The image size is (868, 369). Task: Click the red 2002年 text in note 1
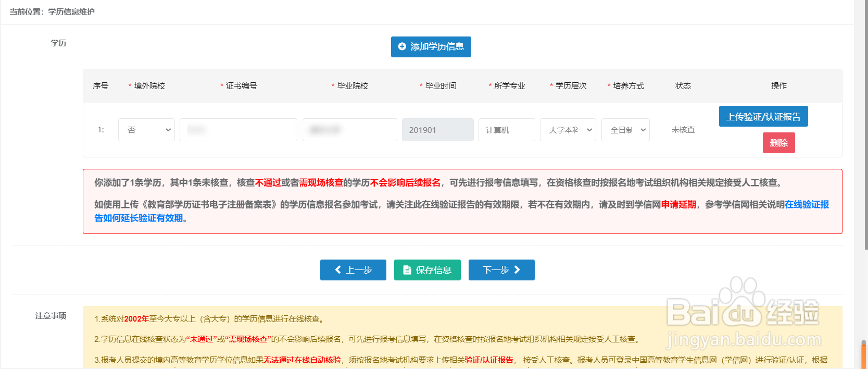[136, 319]
